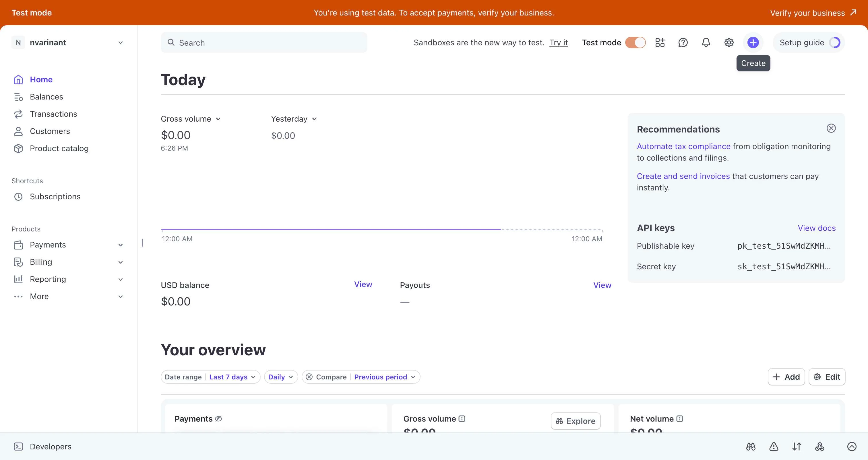Viewport: 868px width, 460px height.
Task: Click the Automate tax compliance link
Action: (x=683, y=146)
